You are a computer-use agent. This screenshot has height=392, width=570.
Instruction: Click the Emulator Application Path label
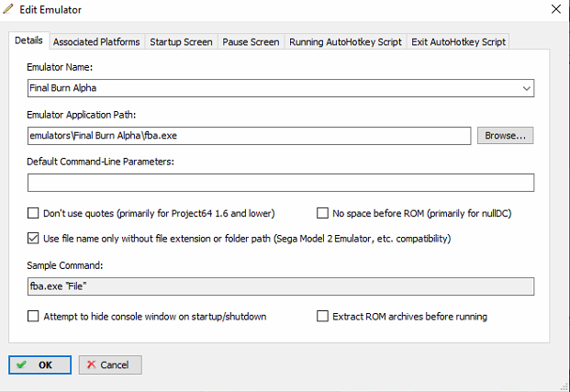pyautogui.click(x=81, y=115)
